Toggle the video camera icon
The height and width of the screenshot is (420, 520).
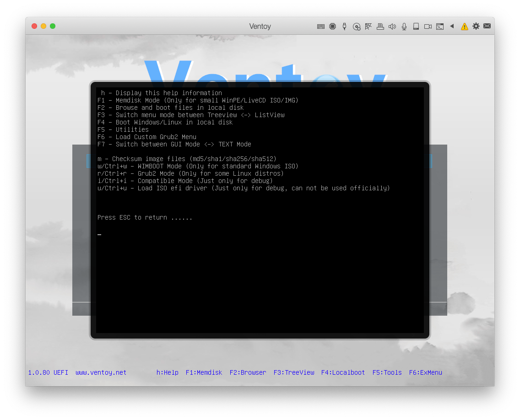(x=428, y=27)
